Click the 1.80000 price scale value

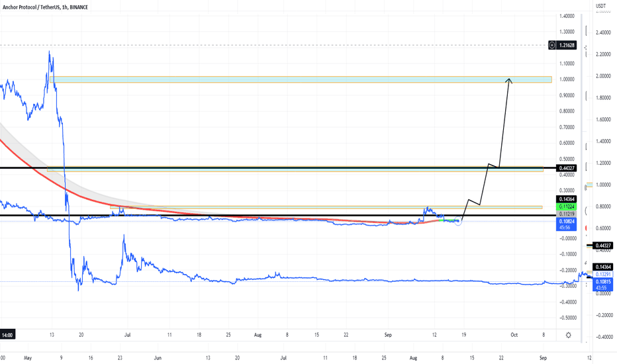click(x=604, y=98)
